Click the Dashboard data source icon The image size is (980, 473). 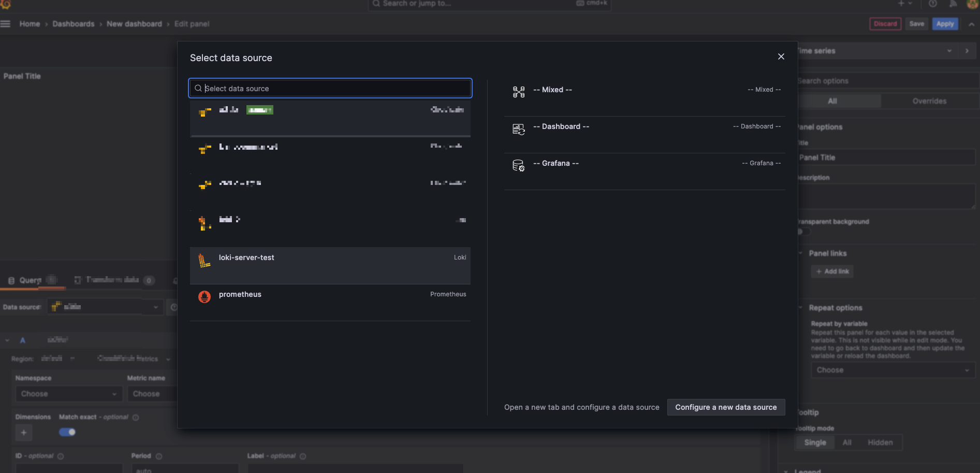click(x=519, y=129)
